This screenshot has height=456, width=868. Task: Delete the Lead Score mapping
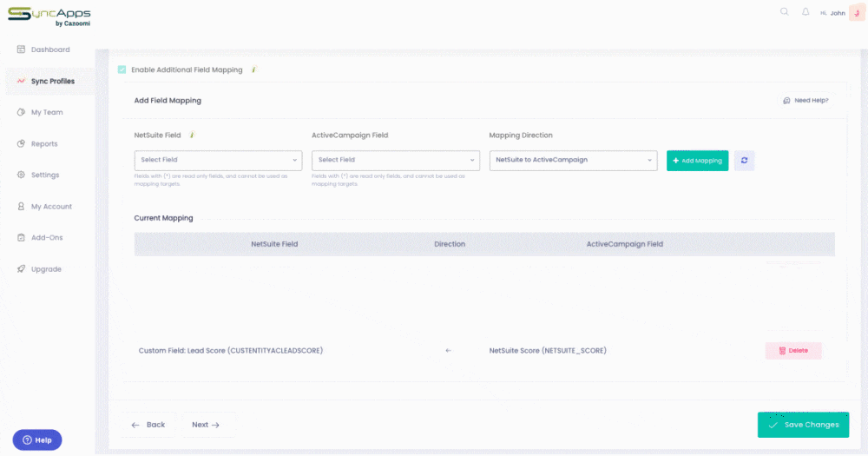coord(793,351)
